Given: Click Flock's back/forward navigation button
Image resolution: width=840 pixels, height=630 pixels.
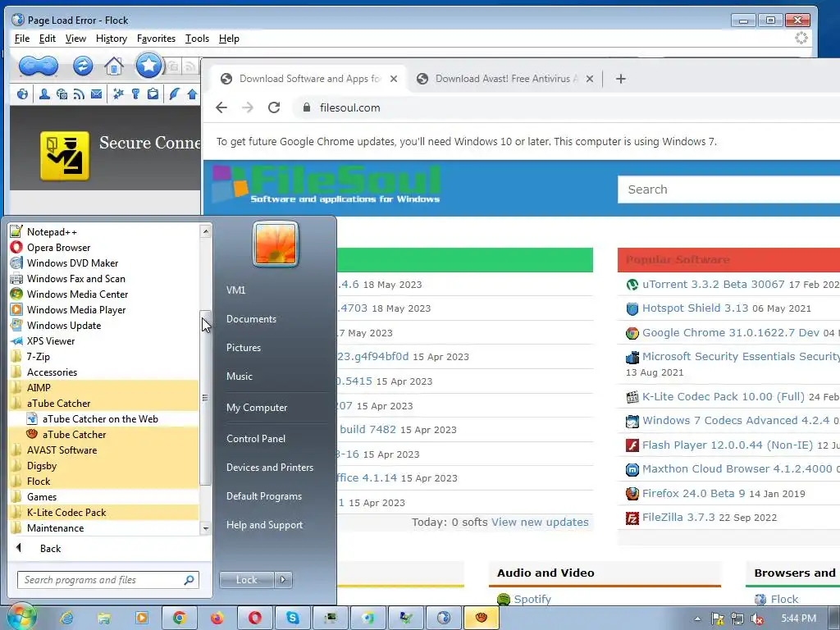Looking at the screenshot, I should pos(38,66).
